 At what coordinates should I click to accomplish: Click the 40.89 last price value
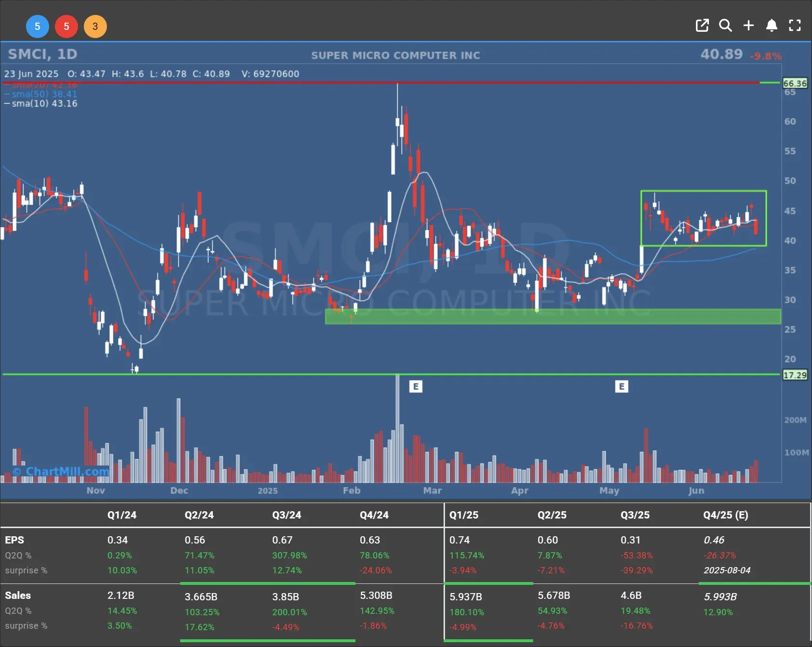coord(721,54)
